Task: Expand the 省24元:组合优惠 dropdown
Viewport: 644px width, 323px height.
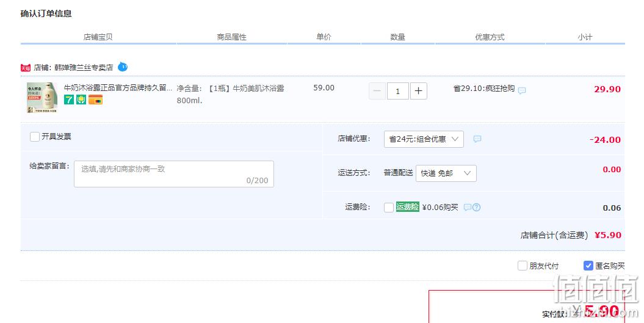Action: coord(424,139)
